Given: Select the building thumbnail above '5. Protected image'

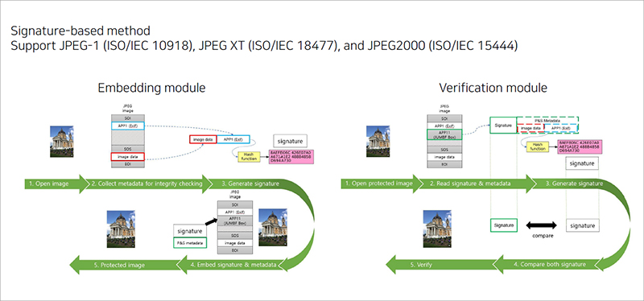Looking at the screenshot, I should [x=121, y=229].
